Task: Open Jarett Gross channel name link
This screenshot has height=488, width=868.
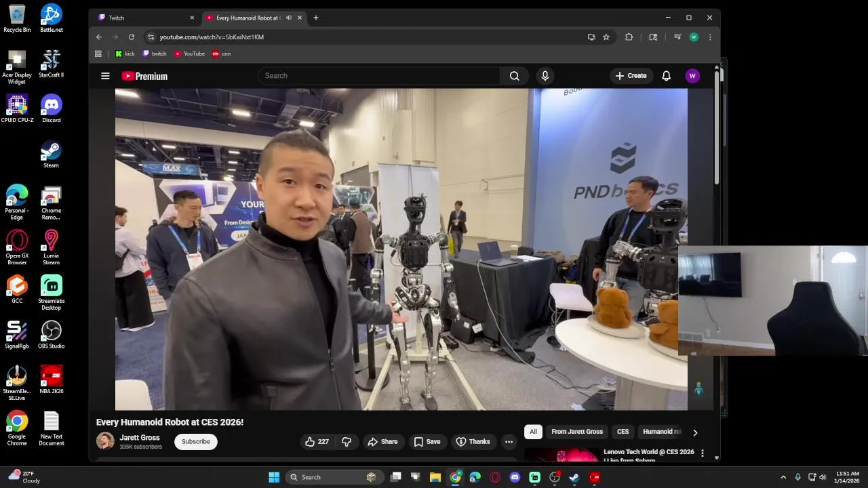Action: pos(140,438)
